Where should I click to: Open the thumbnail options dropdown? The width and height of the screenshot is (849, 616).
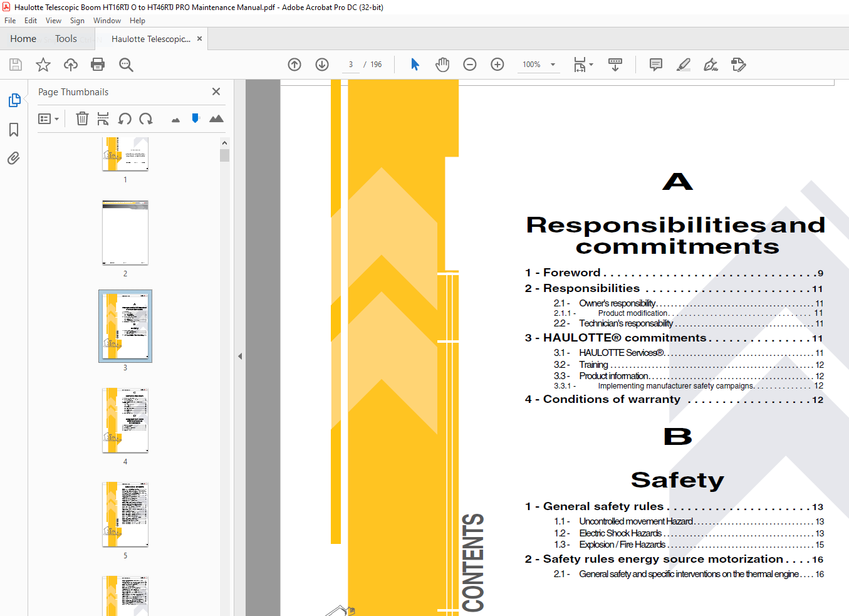[48, 118]
